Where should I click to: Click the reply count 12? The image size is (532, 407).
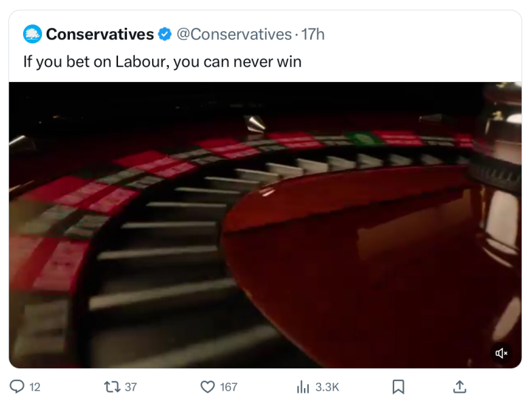pyautogui.click(x=35, y=387)
